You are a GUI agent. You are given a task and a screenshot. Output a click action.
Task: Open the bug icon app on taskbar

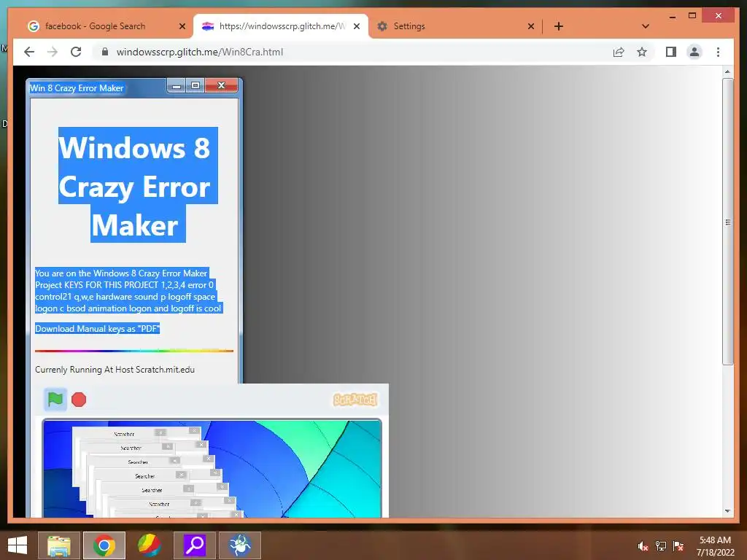click(239, 545)
